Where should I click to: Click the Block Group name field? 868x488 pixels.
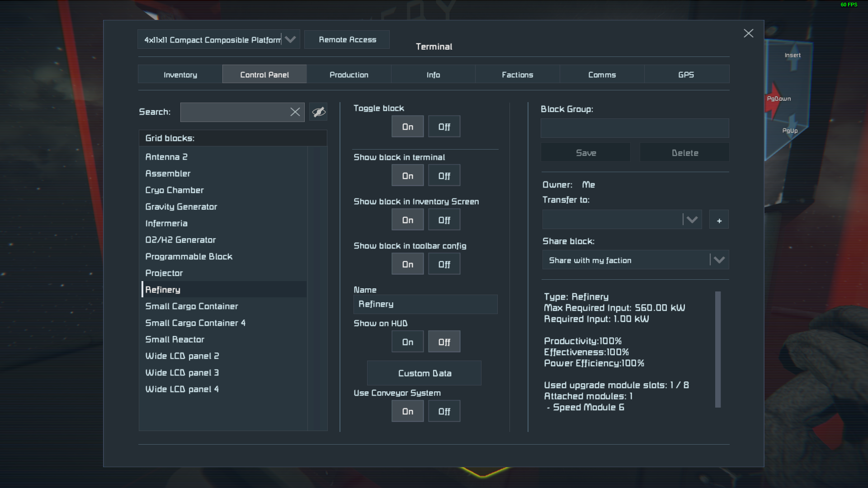[x=634, y=128]
